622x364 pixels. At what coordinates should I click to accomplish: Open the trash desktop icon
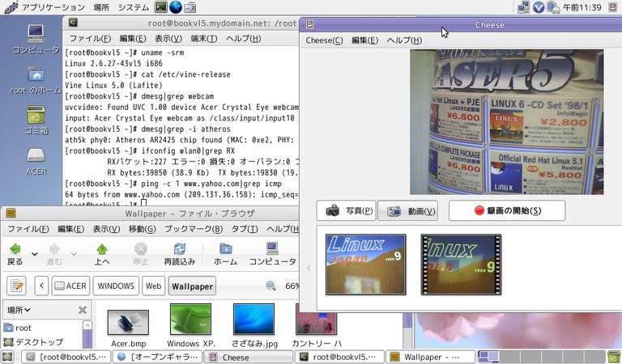36,120
